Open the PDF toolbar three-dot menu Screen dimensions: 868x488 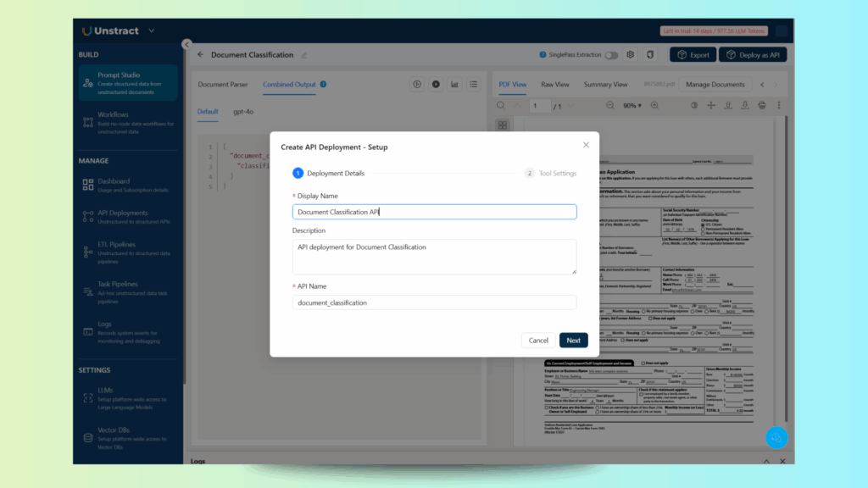[x=780, y=106]
